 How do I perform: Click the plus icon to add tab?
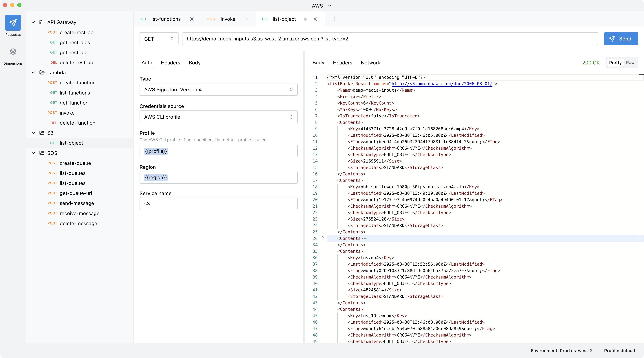pos(335,19)
